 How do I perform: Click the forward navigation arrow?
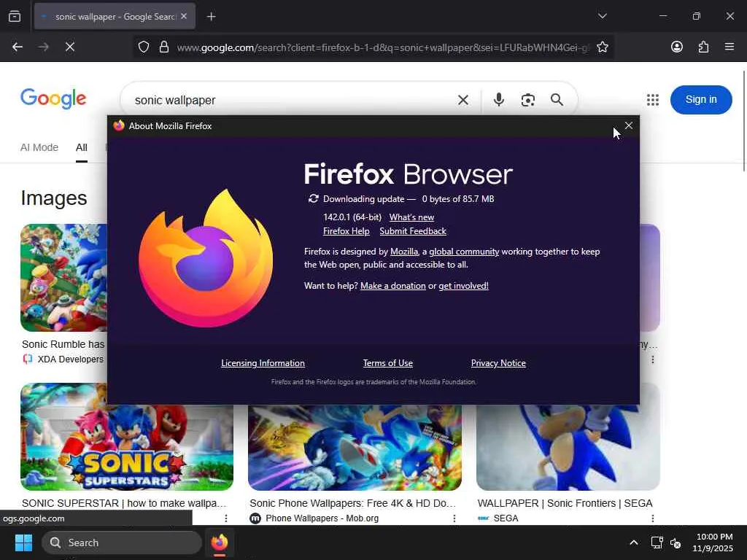(x=43, y=47)
